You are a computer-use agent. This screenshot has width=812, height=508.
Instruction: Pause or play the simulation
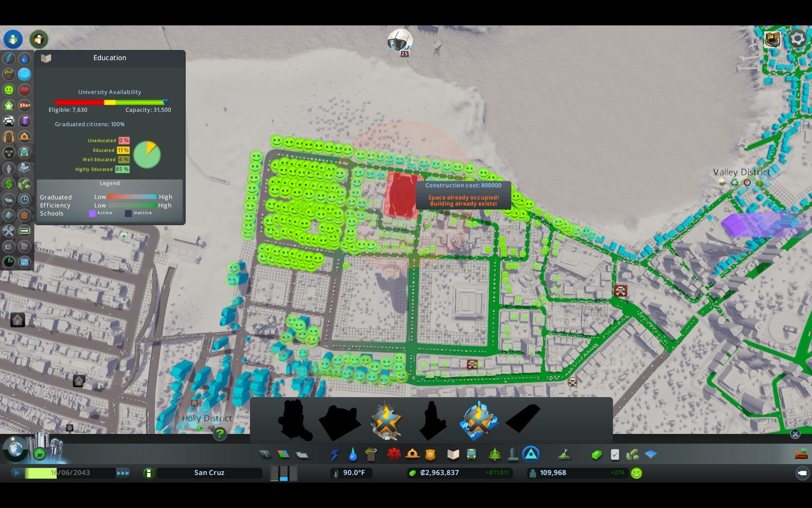tap(17, 473)
